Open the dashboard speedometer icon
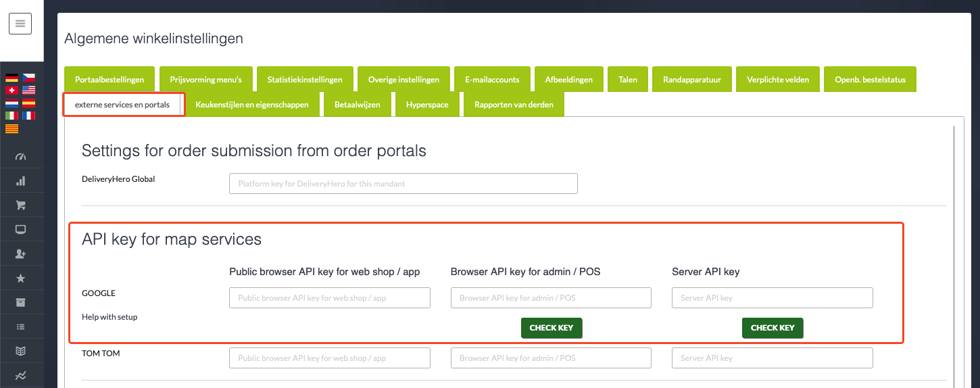 tap(20, 157)
